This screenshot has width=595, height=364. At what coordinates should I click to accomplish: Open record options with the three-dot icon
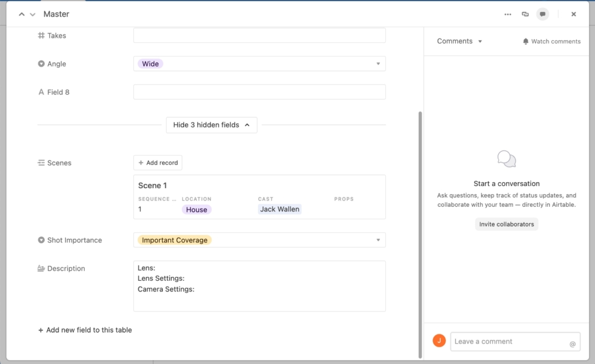(x=508, y=14)
